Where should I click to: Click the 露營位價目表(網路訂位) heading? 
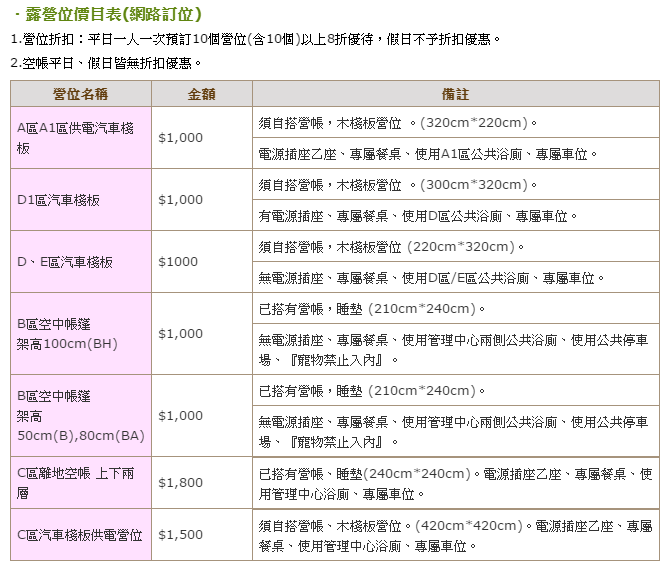pyautogui.click(x=112, y=15)
